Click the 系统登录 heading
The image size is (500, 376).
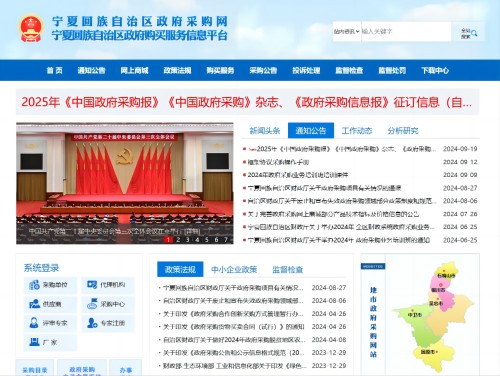click(x=41, y=268)
